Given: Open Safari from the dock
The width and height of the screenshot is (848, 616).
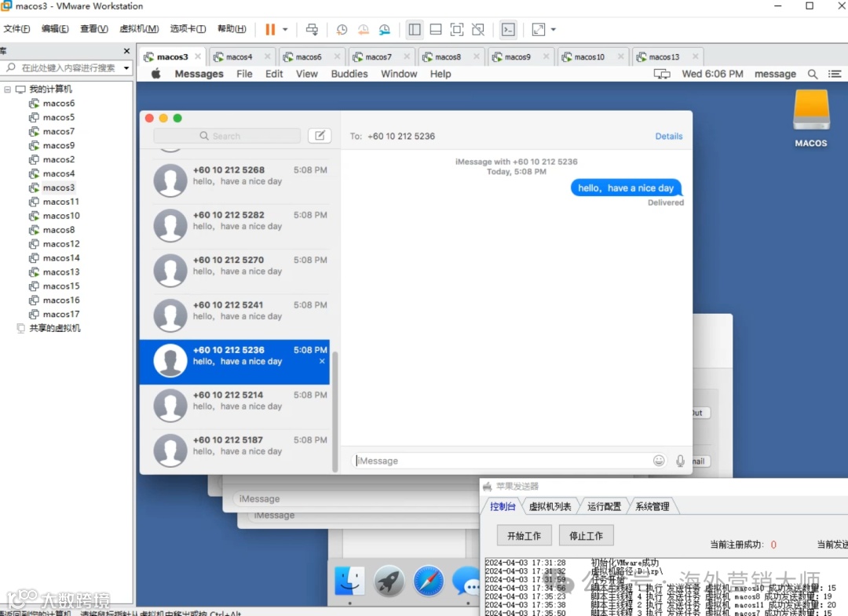Looking at the screenshot, I should tap(429, 581).
